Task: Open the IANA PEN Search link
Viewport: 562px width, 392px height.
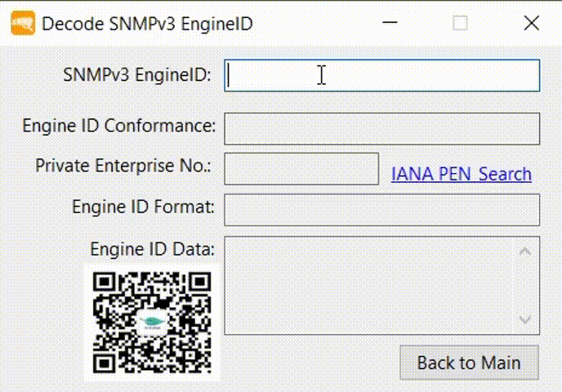Action: click(x=461, y=174)
